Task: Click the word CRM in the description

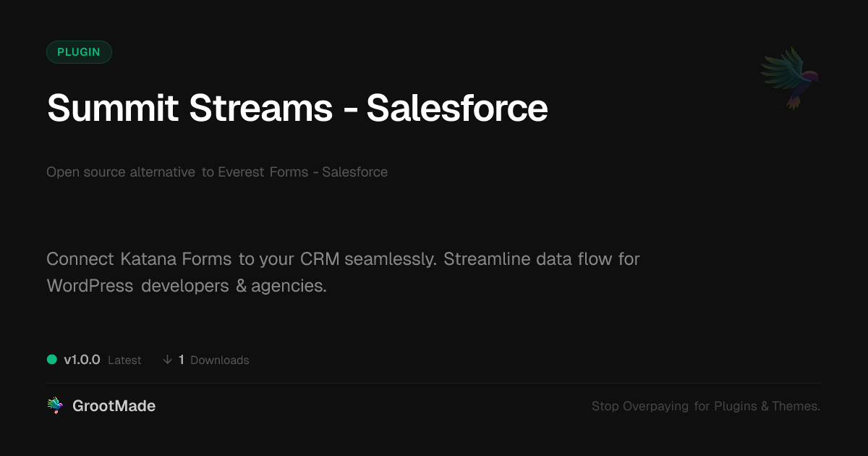Action: point(319,259)
